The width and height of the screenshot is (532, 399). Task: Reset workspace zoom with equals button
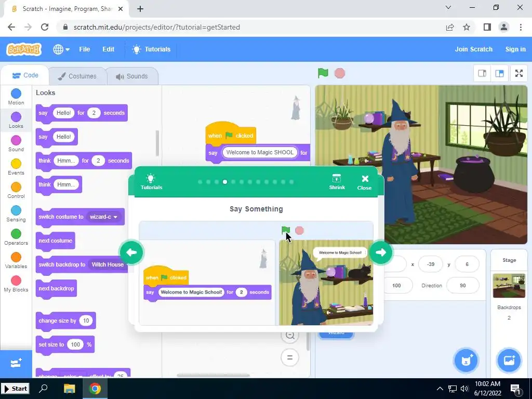point(290,357)
